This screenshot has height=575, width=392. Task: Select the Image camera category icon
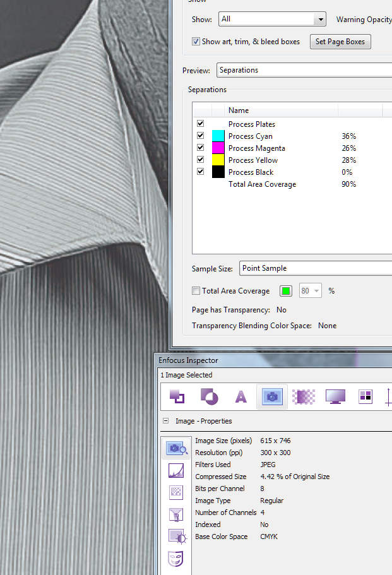pyautogui.click(x=272, y=396)
